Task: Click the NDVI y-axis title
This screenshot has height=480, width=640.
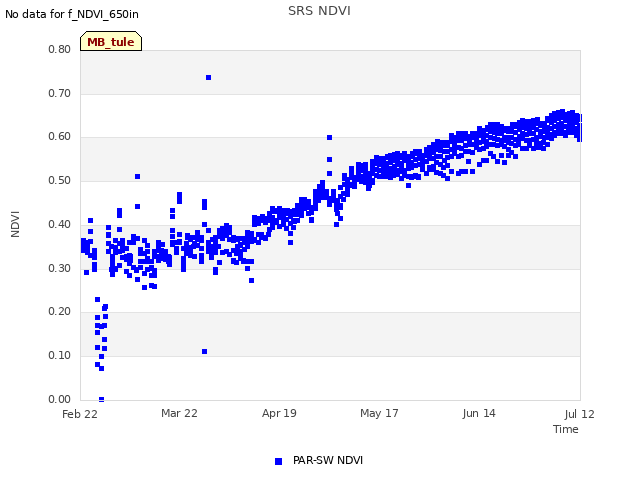Action: (x=15, y=224)
